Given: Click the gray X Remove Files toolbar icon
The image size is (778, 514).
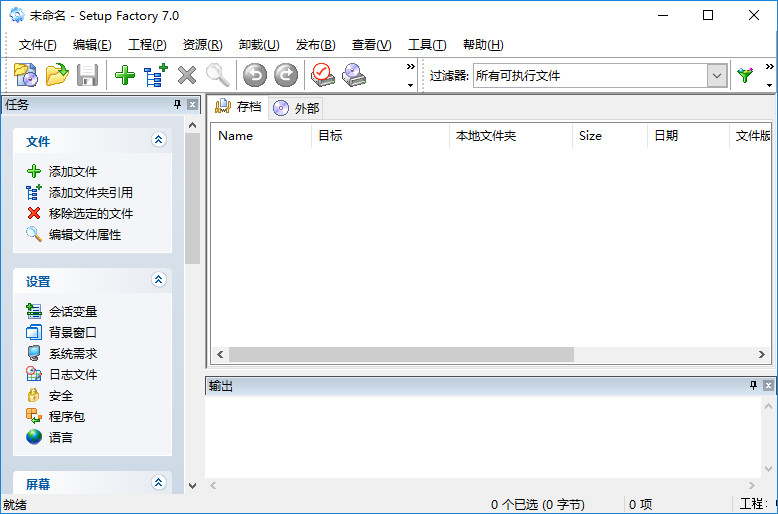Looking at the screenshot, I should [187, 75].
